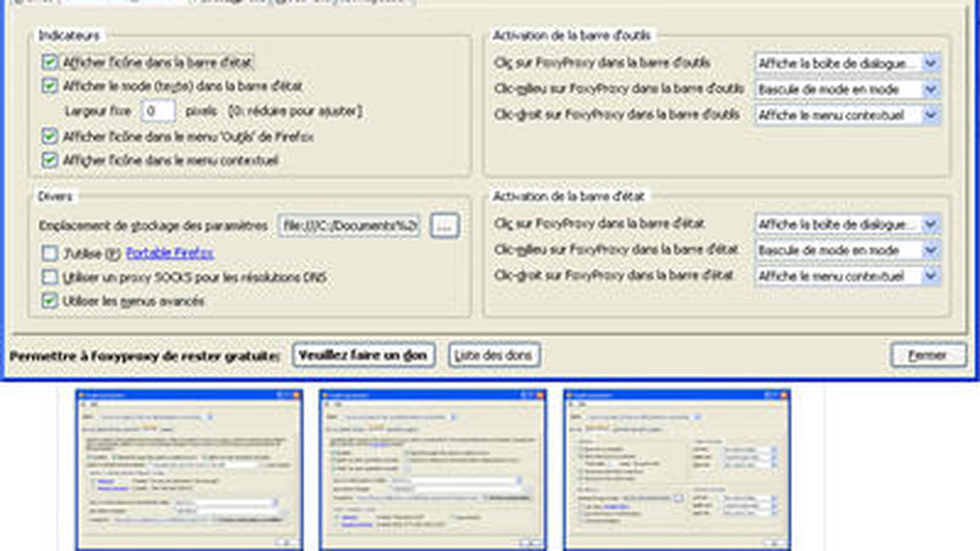Open 'Clic-milieu sur FoxyProxy dans la barre d'état' dropdown
Screen dimensions: 980x551
[848, 250]
